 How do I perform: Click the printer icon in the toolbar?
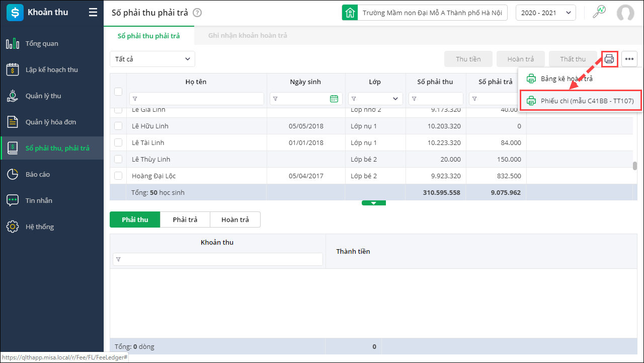click(609, 59)
